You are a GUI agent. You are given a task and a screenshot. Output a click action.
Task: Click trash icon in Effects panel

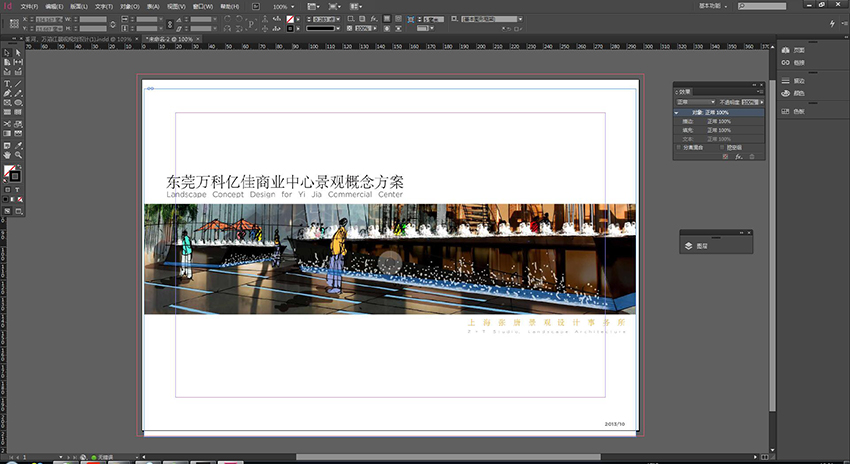pos(752,157)
